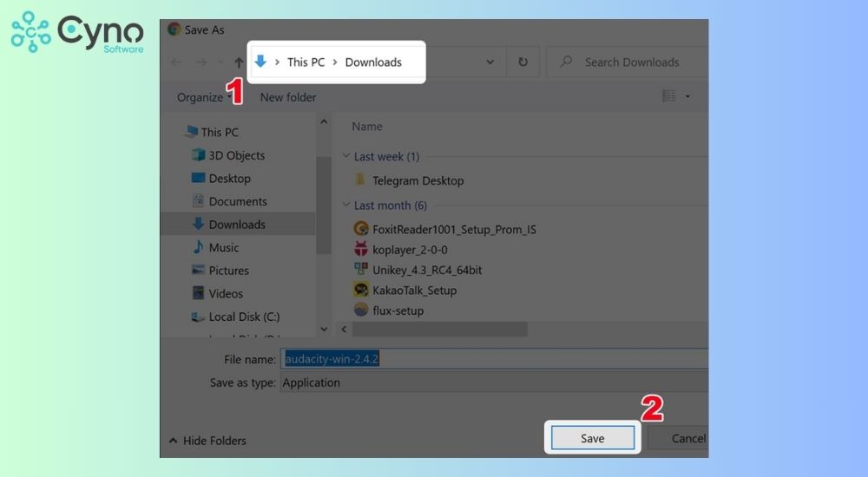
Task: Click the flux-setup file icon
Action: pyautogui.click(x=361, y=310)
